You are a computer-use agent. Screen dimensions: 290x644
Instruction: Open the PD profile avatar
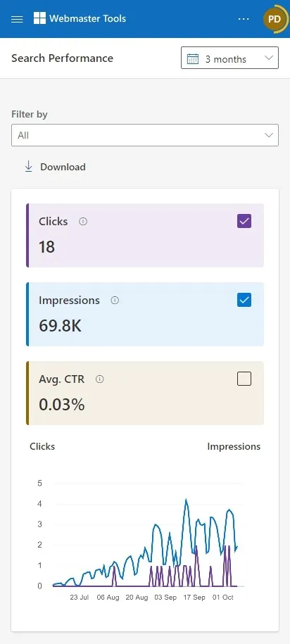[275, 19]
